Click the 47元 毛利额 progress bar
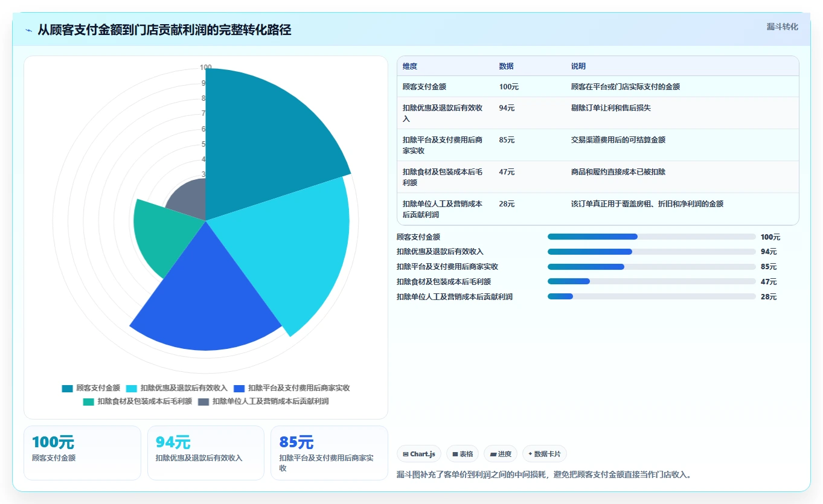823x504 pixels. pos(652,281)
